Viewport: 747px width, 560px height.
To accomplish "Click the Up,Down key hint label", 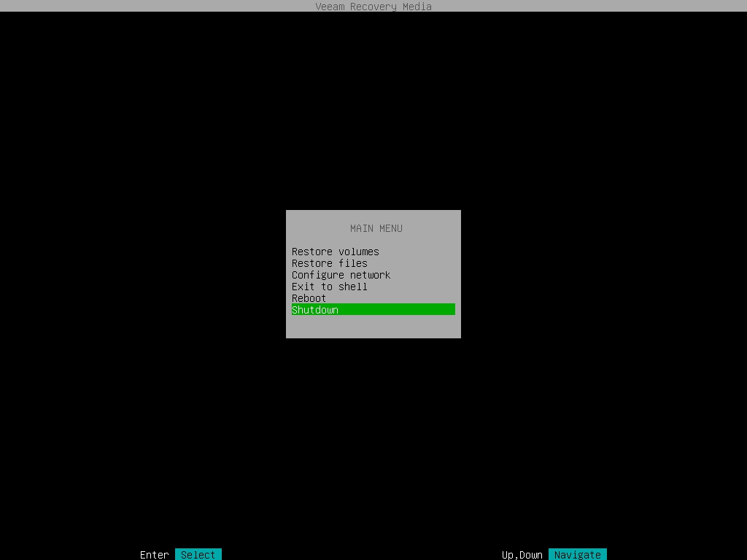I will (x=522, y=555).
